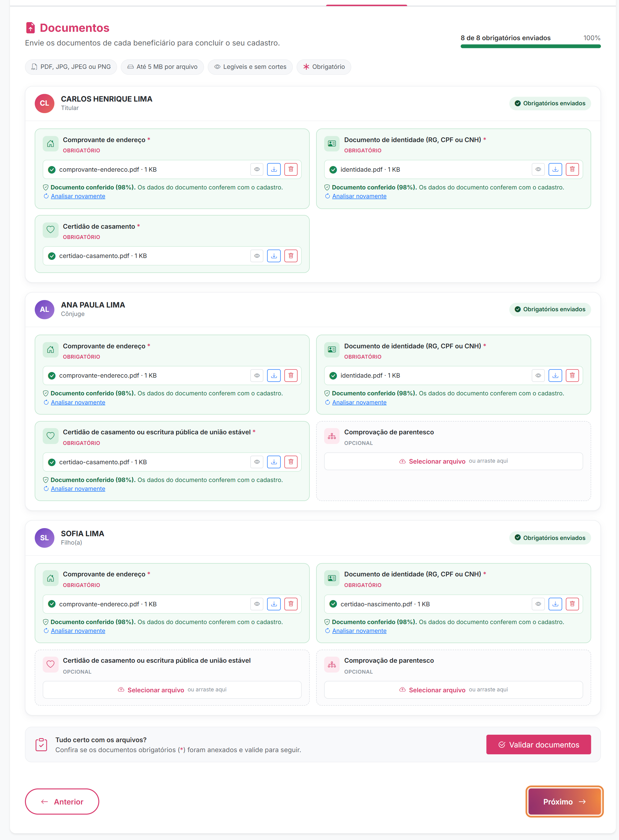Viewport: 619px width, 840px height.
Task: Go back with Anterior button
Action: pyautogui.click(x=62, y=801)
